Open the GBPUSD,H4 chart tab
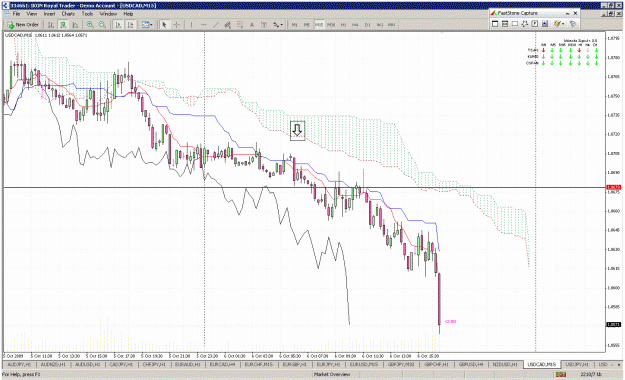Viewport: 625px width, 380px height. click(x=471, y=364)
